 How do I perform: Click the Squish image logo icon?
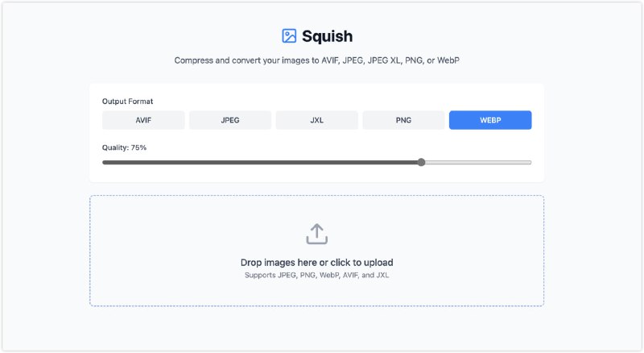tap(289, 35)
